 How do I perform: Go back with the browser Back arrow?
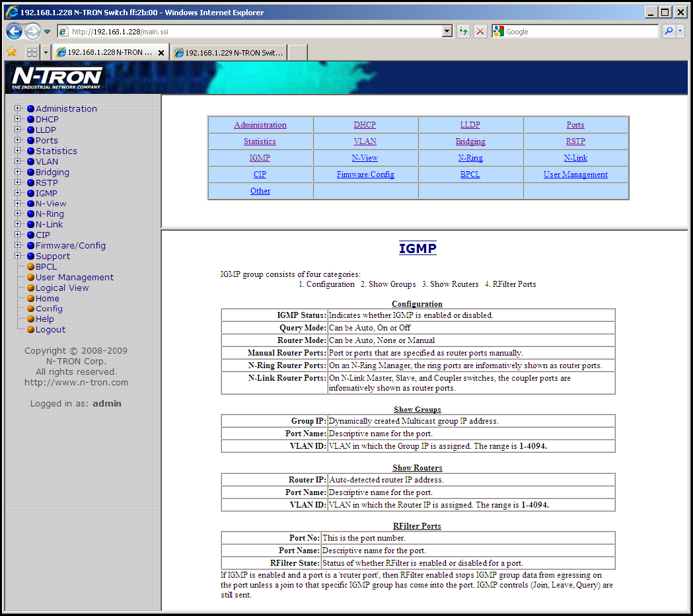pos(14,32)
